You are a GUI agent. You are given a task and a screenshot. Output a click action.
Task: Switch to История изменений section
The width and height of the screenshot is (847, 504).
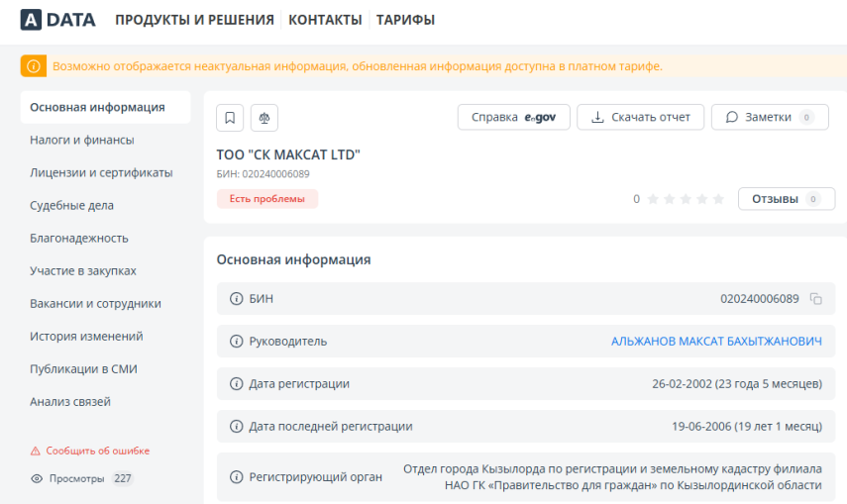coord(86,336)
